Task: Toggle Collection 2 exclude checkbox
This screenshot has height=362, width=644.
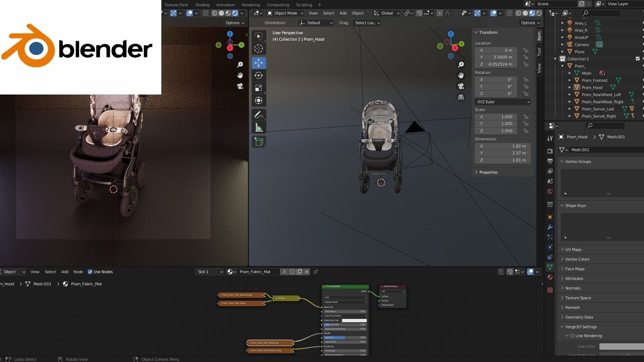Action: 638,59
